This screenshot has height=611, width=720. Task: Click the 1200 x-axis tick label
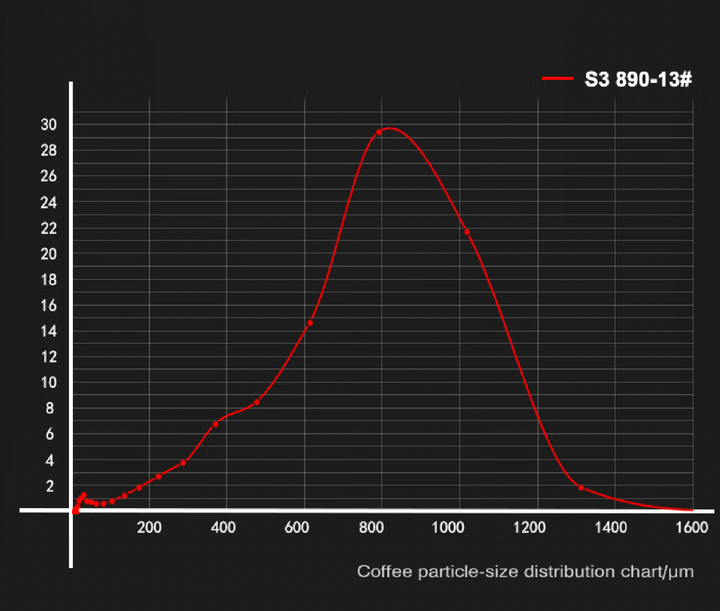(x=529, y=527)
